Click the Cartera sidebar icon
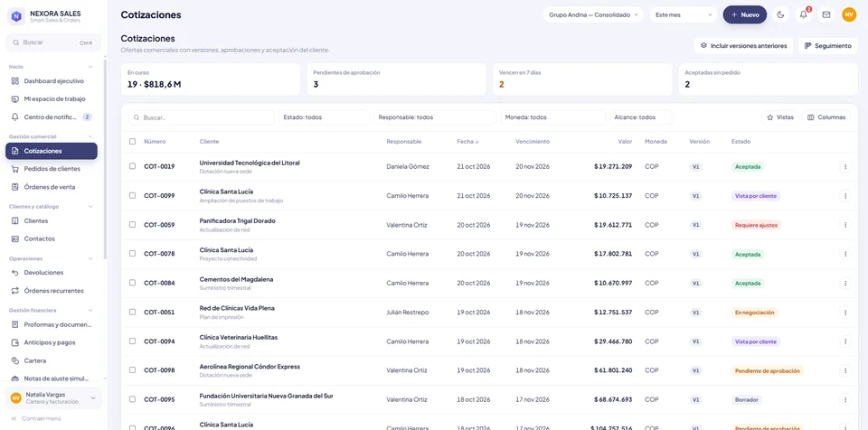 (x=15, y=360)
